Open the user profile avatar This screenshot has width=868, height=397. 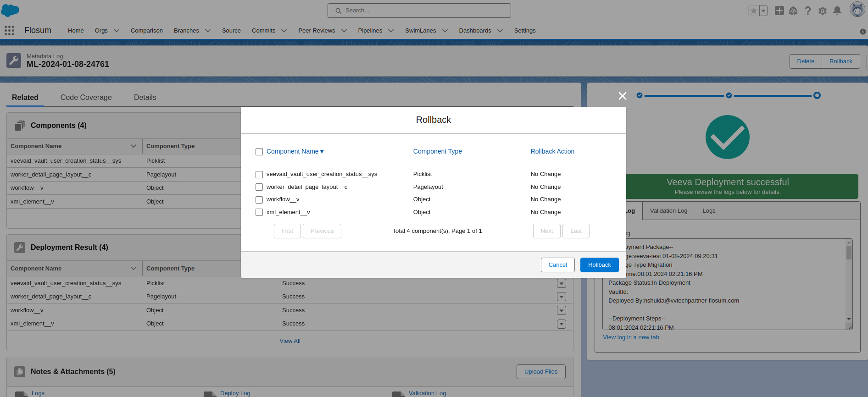pyautogui.click(x=857, y=9)
